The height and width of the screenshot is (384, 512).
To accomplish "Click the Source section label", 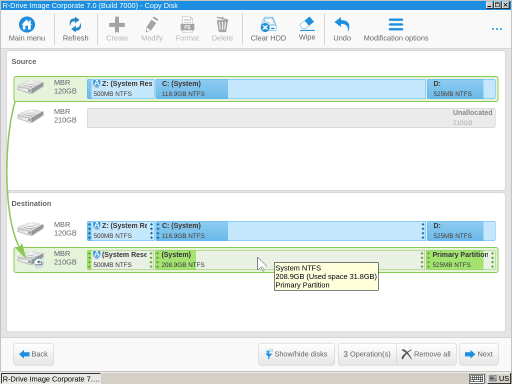I will (x=24, y=61).
